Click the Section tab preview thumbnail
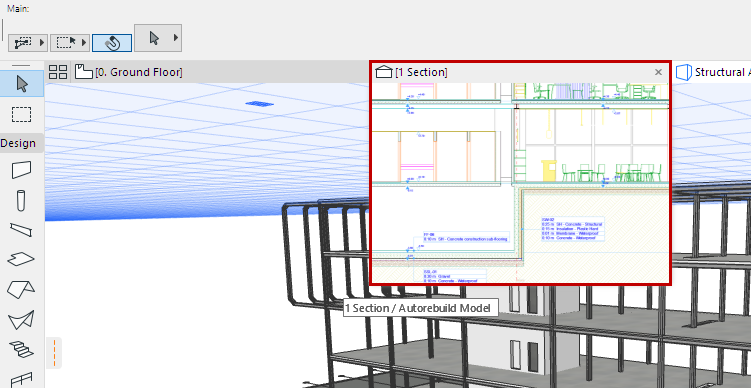 click(x=520, y=183)
